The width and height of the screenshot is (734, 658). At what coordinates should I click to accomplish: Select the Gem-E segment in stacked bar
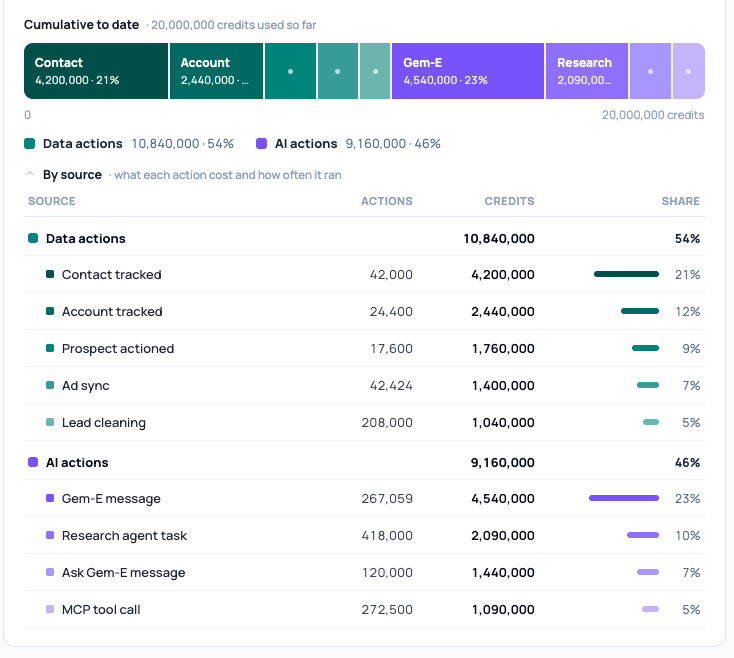[468, 71]
